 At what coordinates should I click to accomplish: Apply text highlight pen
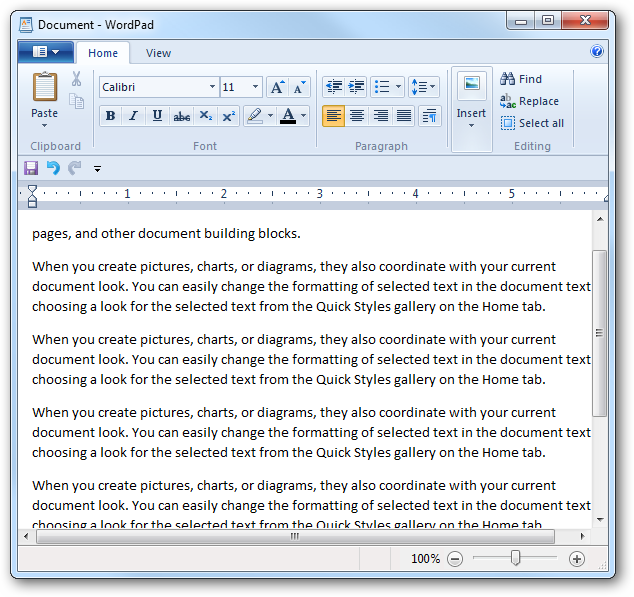[x=255, y=116]
